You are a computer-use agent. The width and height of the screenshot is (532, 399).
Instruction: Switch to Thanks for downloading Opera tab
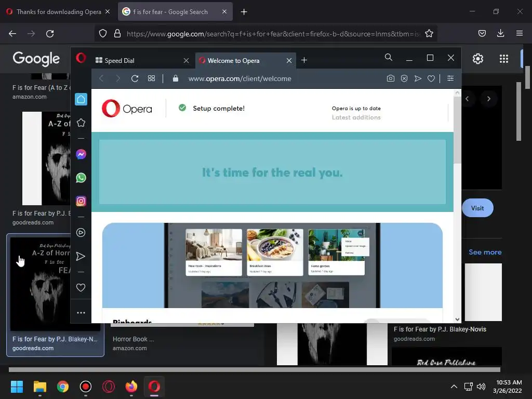tap(58, 12)
